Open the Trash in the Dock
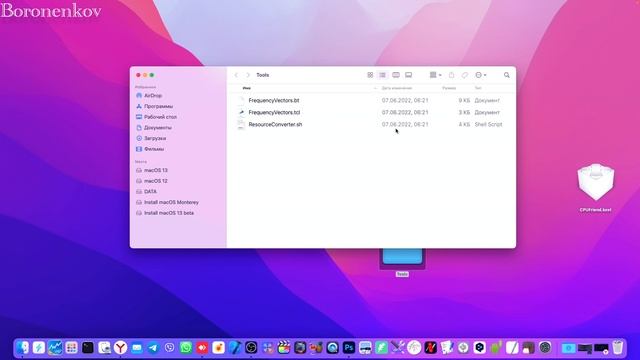Viewport: 640px width, 360px height. 618,348
